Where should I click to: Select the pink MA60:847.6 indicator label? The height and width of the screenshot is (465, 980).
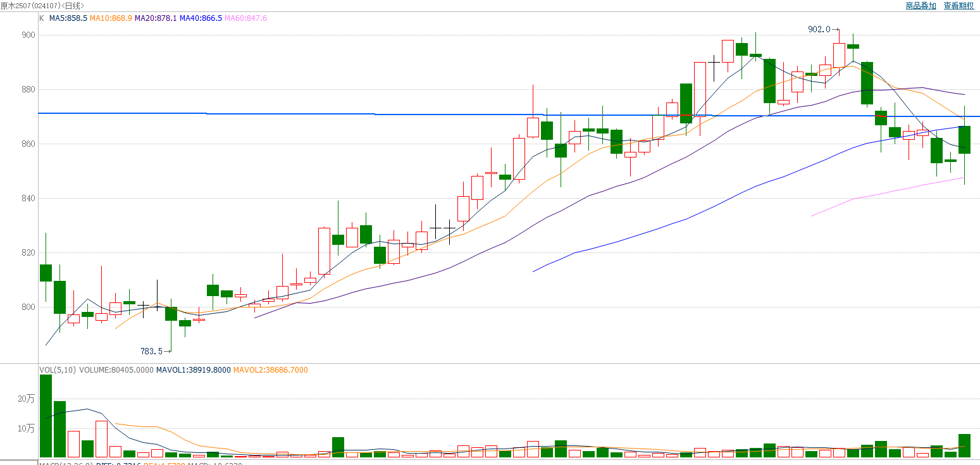pos(246,18)
